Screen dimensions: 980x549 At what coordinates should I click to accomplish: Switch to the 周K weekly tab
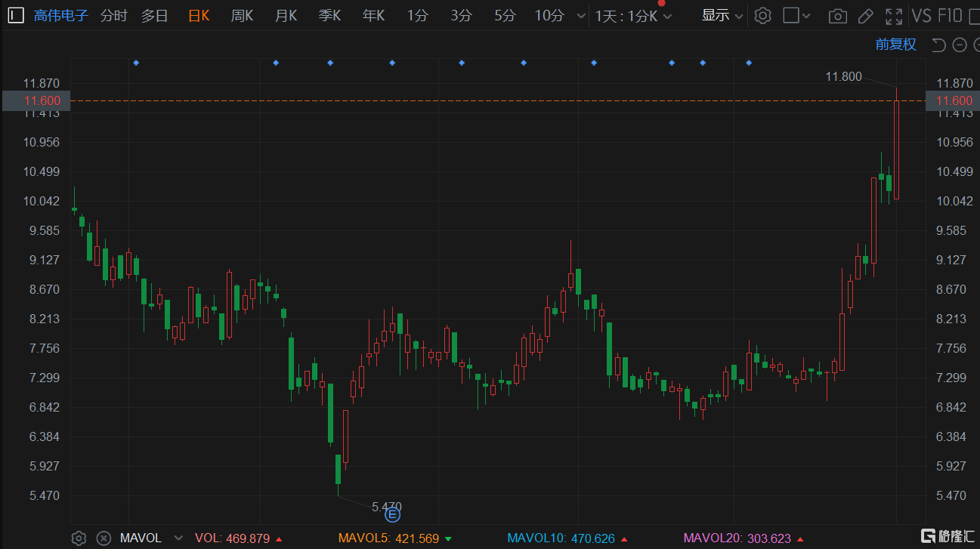tap(242, 15)
